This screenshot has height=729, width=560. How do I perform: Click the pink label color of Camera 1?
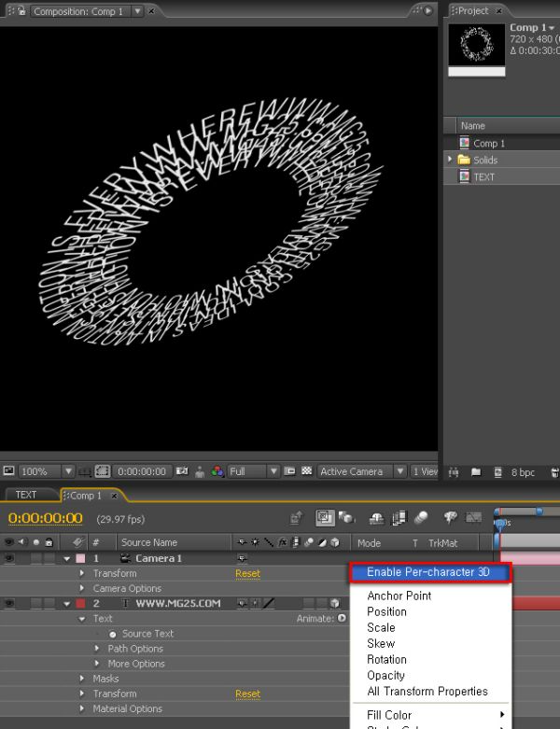[80, 558]
